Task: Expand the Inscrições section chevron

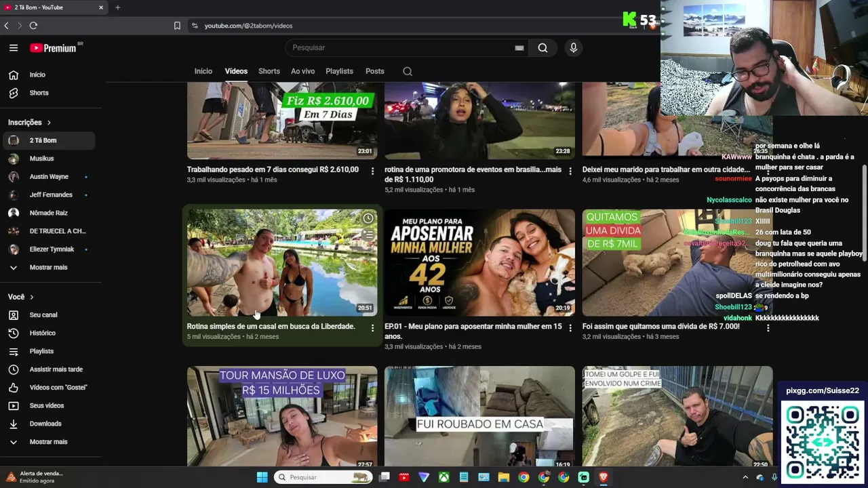Action: [49, 123]
